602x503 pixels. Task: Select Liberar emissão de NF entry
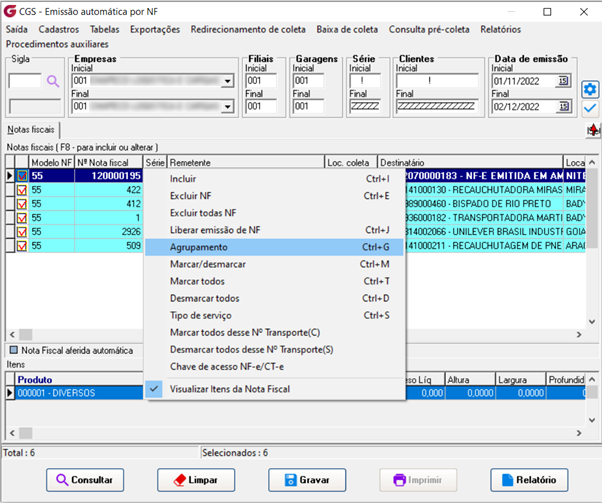coord(275,230)
